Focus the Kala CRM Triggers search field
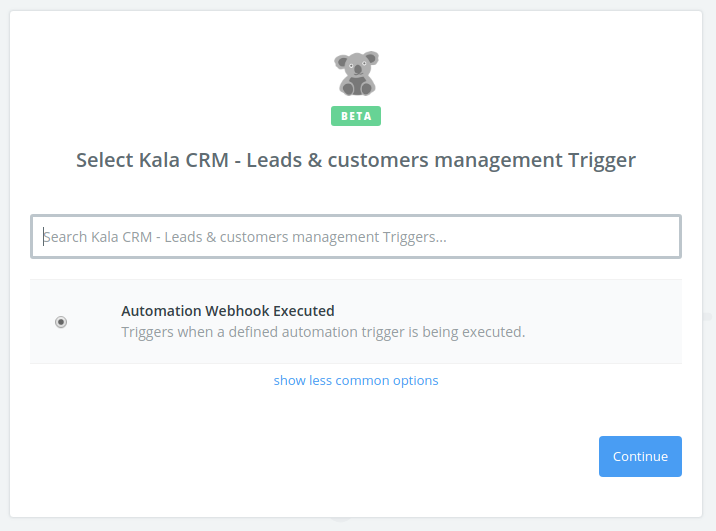The width and height of the screenshot is (716, 531). tap(356, 237)
